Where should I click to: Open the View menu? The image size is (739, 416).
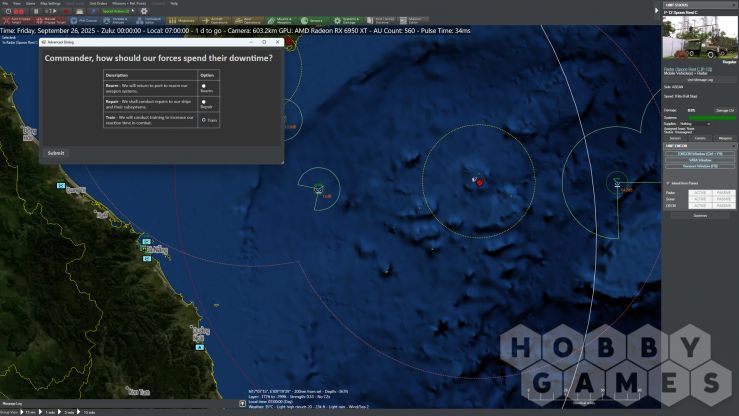pyautogui.click(x=17, y=3)
